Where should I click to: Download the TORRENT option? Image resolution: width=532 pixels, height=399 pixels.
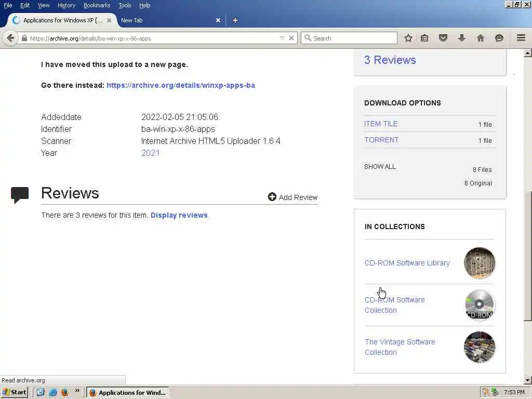pyautogui.click(x=381, y=140)
